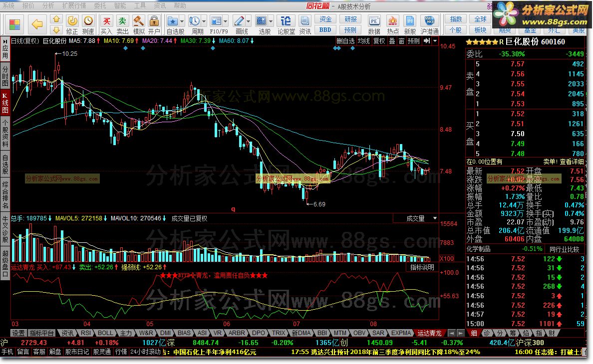Collapse the left sidebar arrow toggle
Screen dimensions: 593x364
(5, 41)
